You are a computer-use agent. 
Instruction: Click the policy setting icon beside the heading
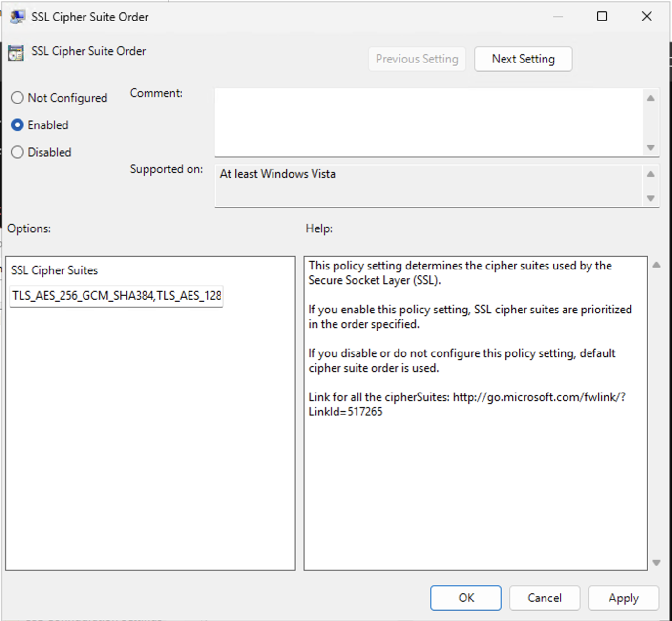16,53
